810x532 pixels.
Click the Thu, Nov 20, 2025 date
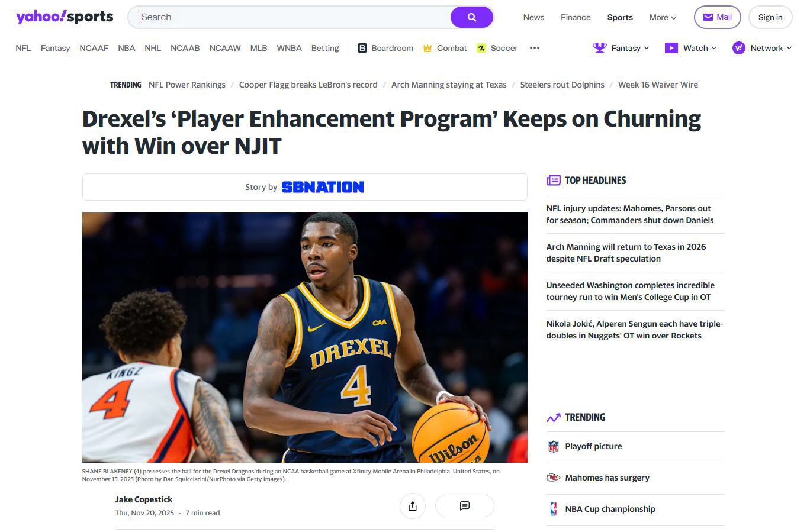[x=144, y=513]
